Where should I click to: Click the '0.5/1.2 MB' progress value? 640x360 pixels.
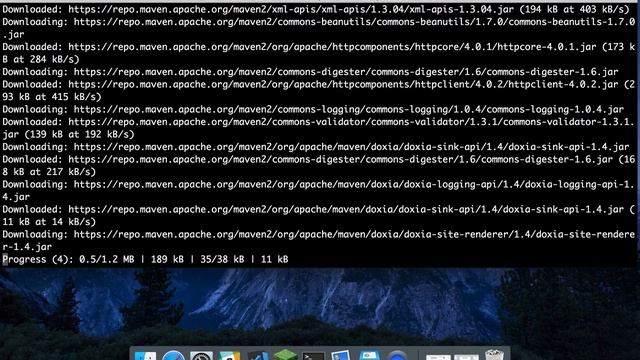pos(107,259)
